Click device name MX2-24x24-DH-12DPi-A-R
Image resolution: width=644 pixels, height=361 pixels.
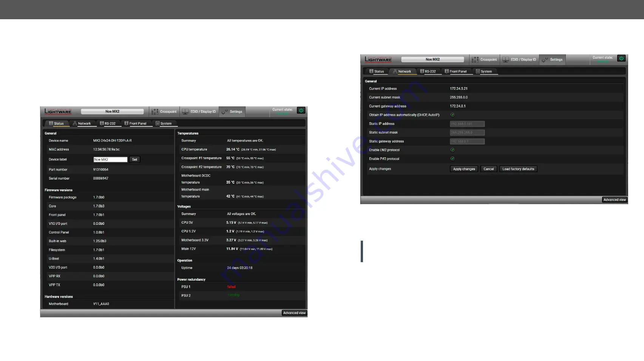tap(113, 141)
